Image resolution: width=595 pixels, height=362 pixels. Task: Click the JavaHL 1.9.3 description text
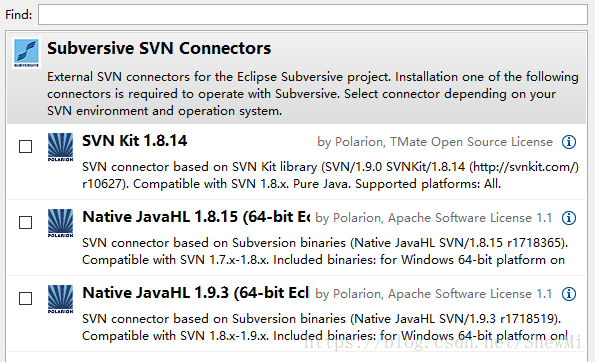click(325, 327)
